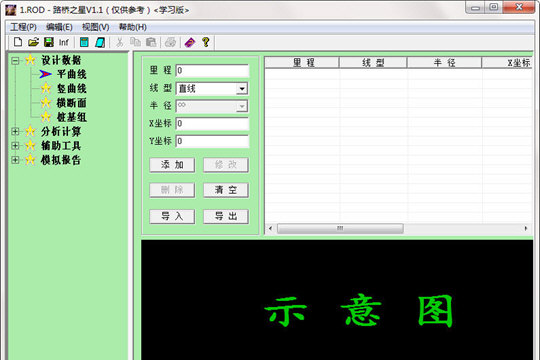Click the 线型 column header
The height and width of the screenshot is (360, 540).
point(373,63)
